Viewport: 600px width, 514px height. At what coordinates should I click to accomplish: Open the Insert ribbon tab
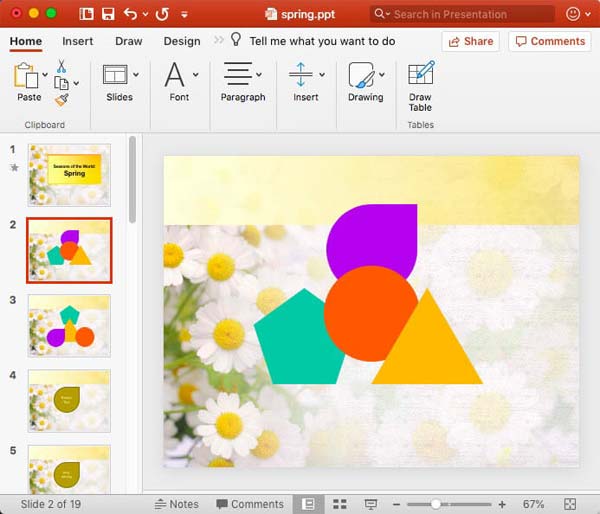tap(77, 41)
